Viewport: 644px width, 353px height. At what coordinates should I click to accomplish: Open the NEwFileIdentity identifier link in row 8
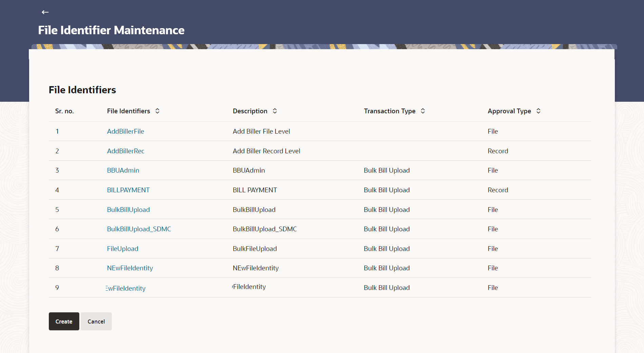pyautogui.click(x=130, y=268)
